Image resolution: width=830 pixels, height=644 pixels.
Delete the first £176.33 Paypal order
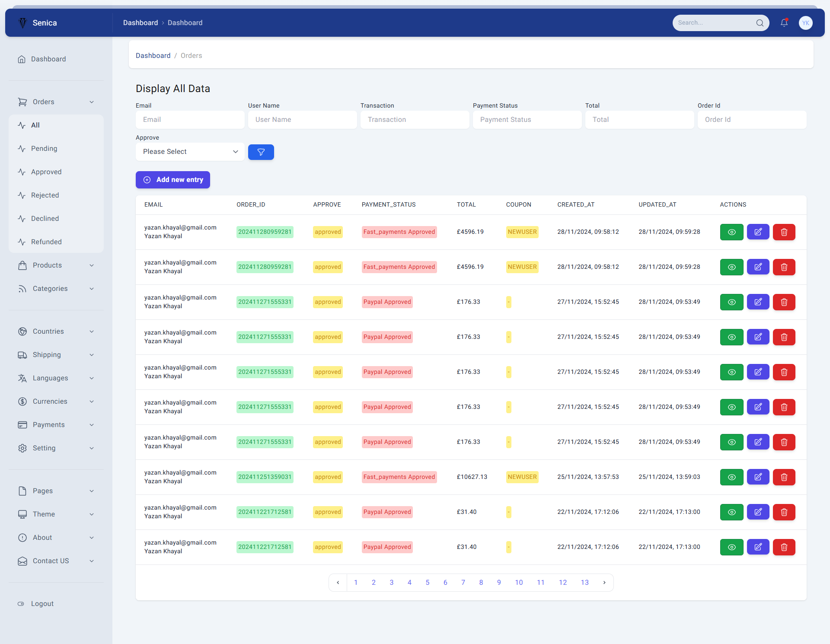[784, 302]
